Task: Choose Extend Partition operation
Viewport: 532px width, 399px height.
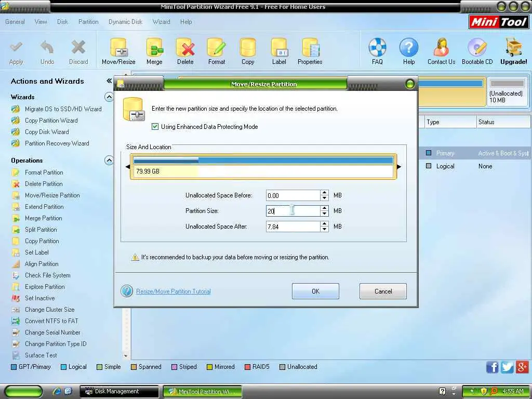Action: click(44, 207)
